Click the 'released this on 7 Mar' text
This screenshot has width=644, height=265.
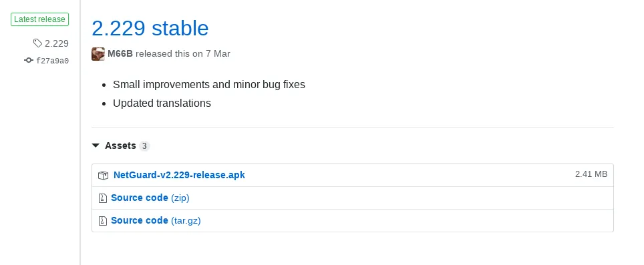click(x=183, y=54)
